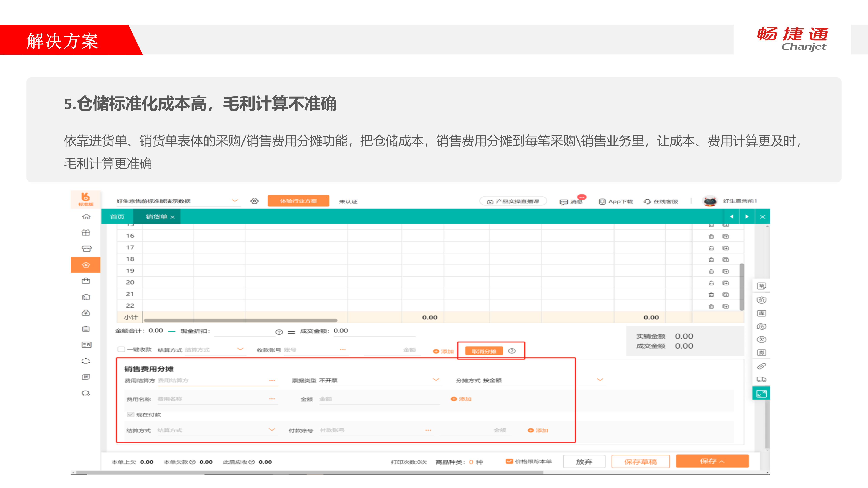This screenshot has height=488, width=868.
Task: Expand company account dropdown 好生意售前标准版演示数据
Action: pos(235,201)
